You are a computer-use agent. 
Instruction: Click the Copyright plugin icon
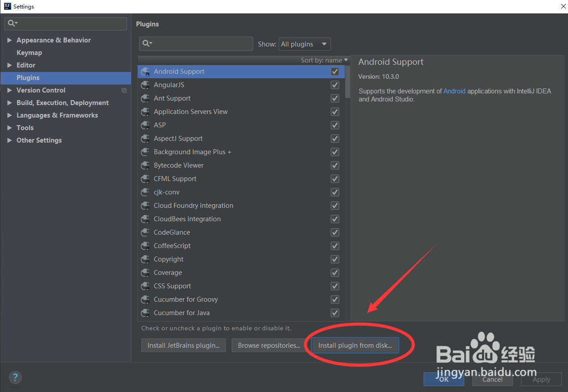click(x=145, y=259)
